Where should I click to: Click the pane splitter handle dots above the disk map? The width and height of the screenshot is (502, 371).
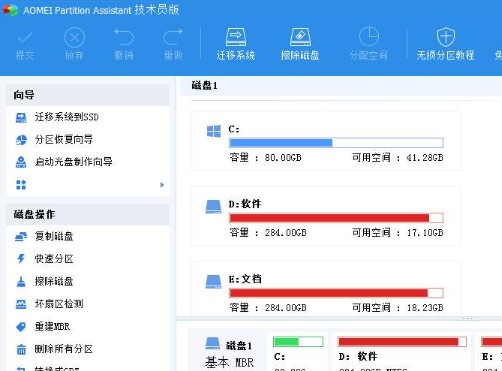(x=467, y=319)
